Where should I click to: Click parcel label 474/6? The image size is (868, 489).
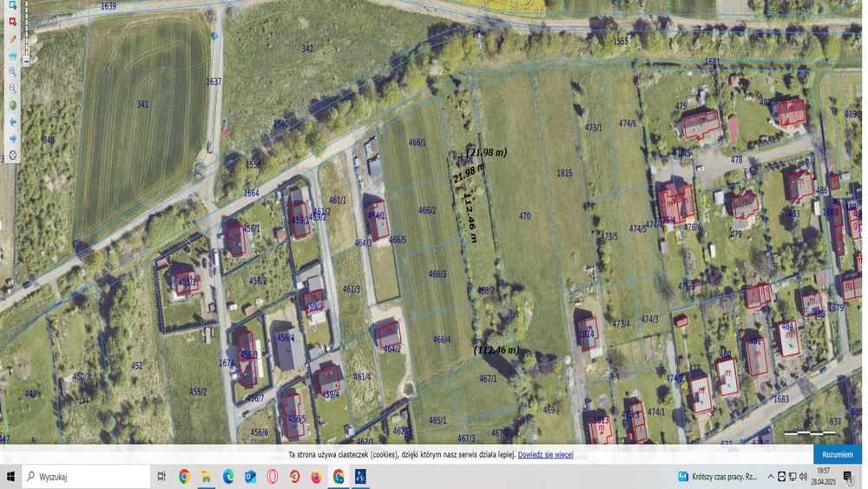[x=628, y=123]
